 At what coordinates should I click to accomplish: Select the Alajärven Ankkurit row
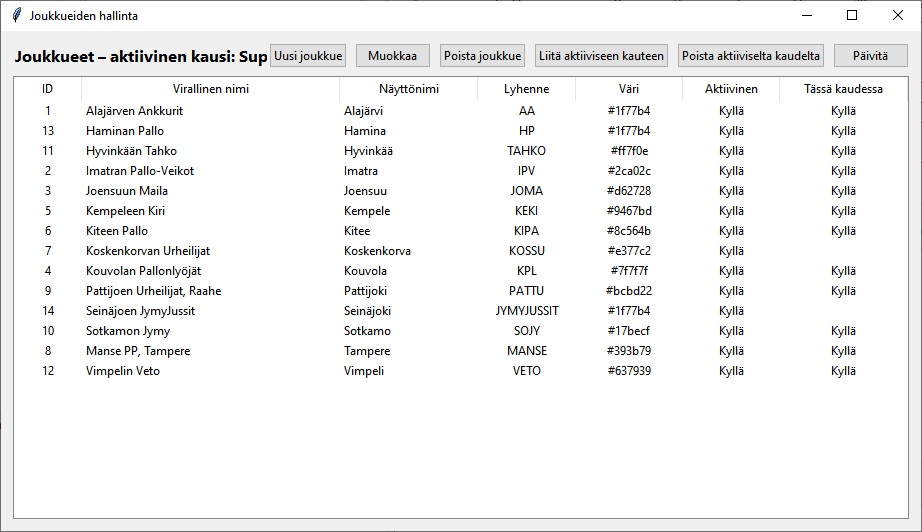click(x=134, y=111)
